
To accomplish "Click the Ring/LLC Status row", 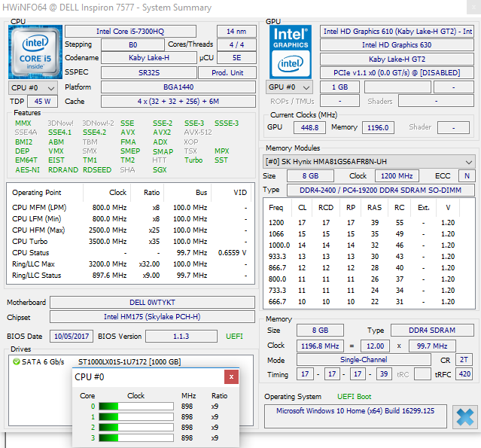I will (x=129, y=276).
